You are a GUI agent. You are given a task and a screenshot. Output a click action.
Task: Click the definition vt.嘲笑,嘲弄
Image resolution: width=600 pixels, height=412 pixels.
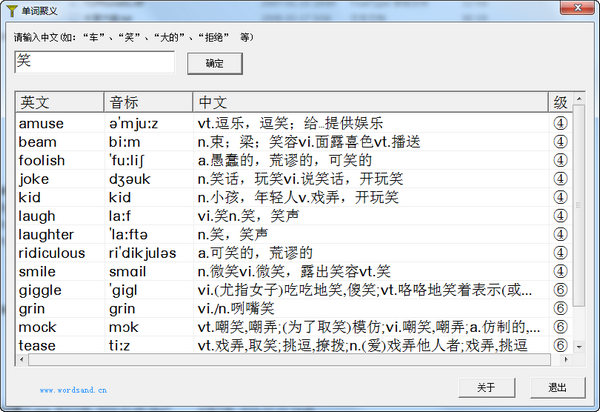click(x=369, y=327)
